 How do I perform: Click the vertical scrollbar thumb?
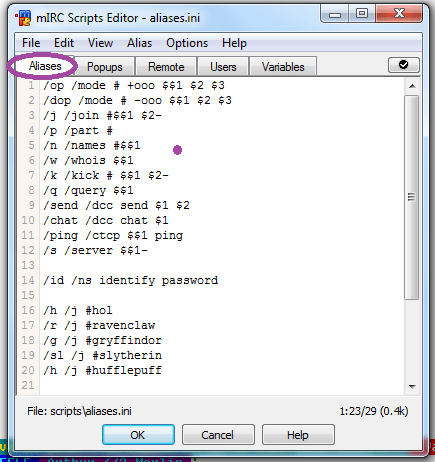(412, 197)
